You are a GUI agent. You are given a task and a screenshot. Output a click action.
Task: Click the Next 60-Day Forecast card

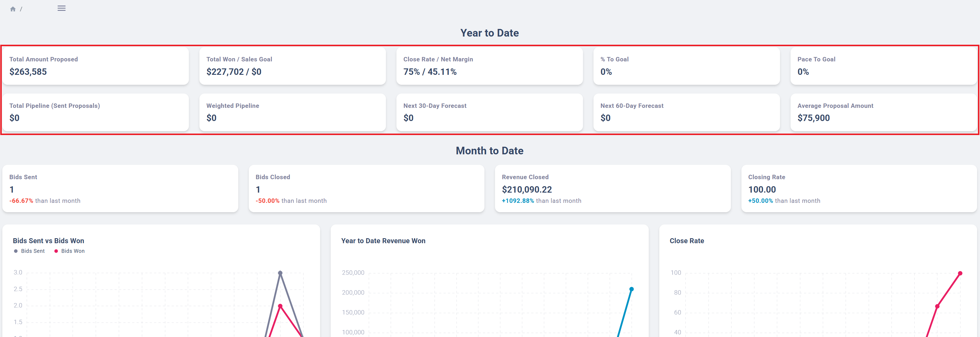coord(687,112)
